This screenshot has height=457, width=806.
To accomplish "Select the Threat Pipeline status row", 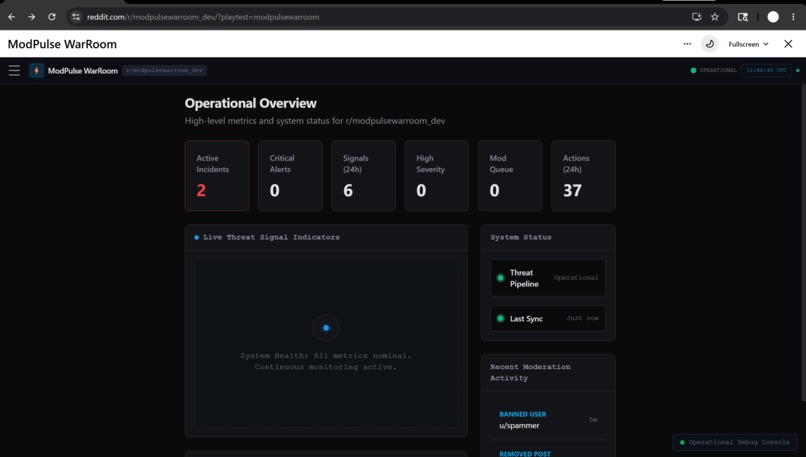I will click(x=548, y=278).
